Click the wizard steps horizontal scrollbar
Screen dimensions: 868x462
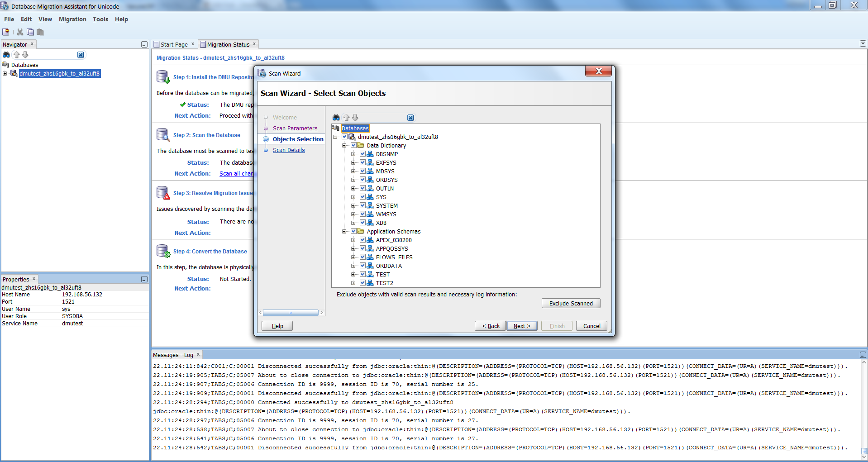(291, 313)
